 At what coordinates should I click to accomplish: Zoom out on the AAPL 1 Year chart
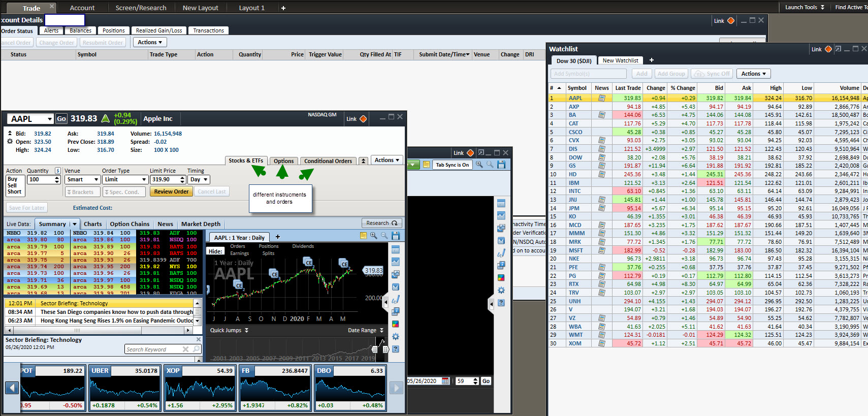click(x=384, y=236)
